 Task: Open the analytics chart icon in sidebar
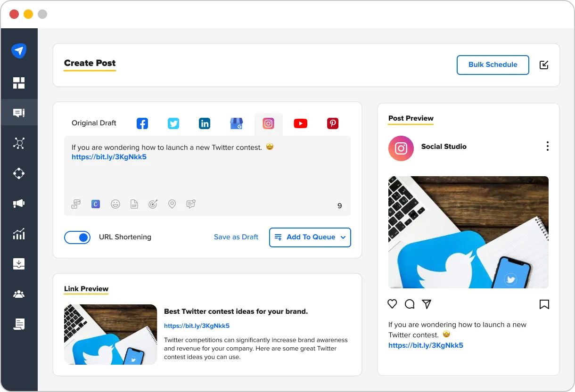pyautogui.click(x=19, y=234)
